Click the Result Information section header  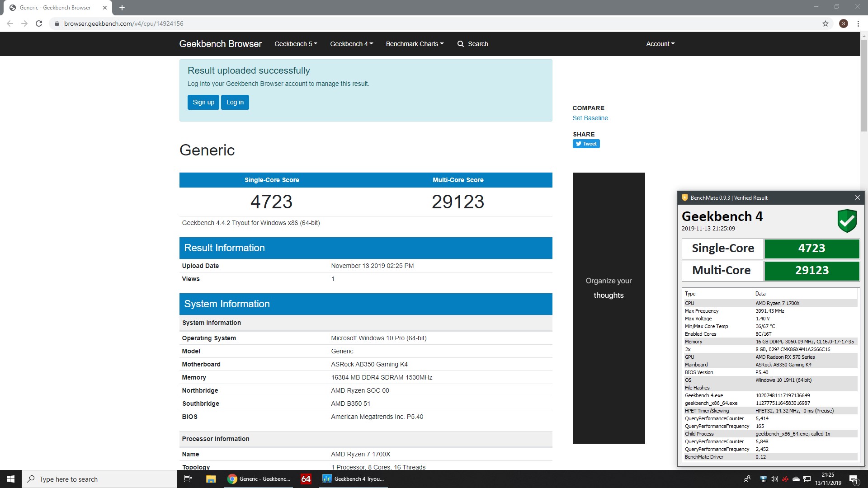coord(366,248)
